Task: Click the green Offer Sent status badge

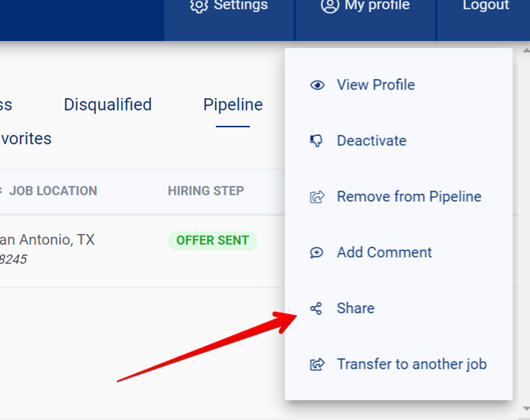Action: coord(212,240)
